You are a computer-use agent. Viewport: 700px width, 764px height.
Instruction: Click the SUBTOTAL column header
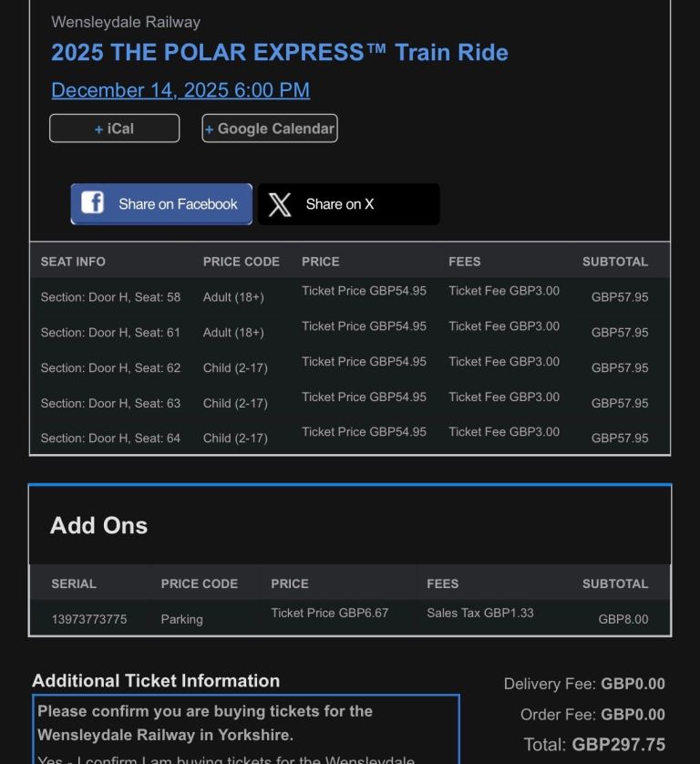(x=616, y=261)
